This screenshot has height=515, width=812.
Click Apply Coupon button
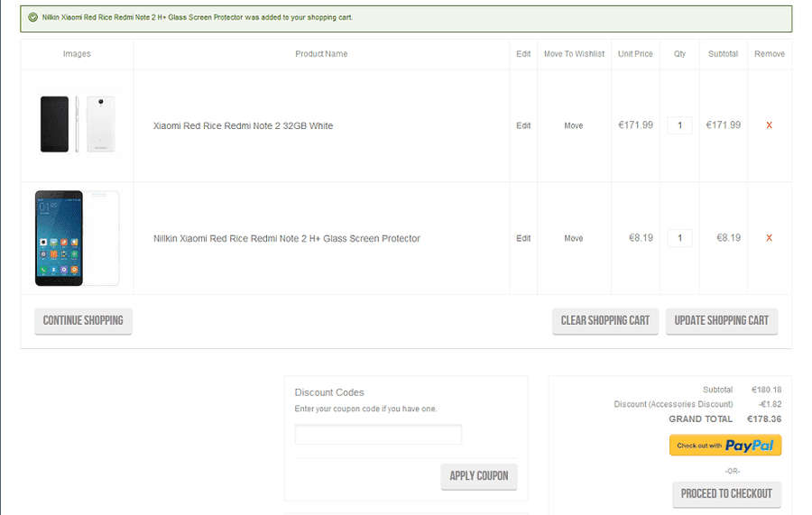tap(479, 476)
